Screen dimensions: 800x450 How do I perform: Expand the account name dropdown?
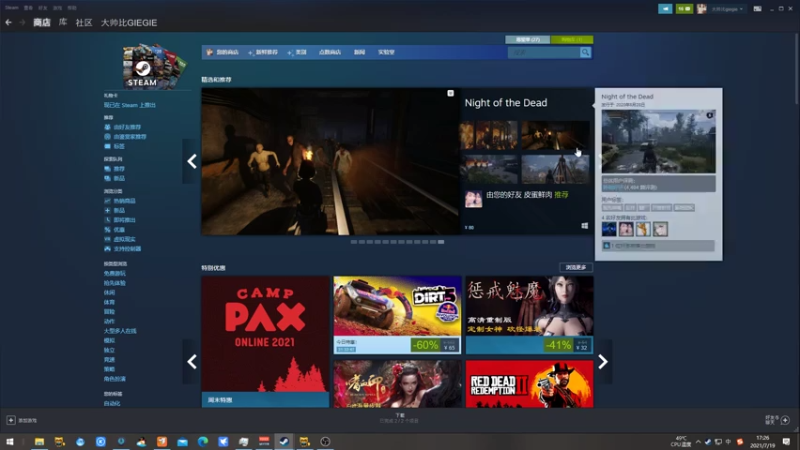(x=727, y=9)
